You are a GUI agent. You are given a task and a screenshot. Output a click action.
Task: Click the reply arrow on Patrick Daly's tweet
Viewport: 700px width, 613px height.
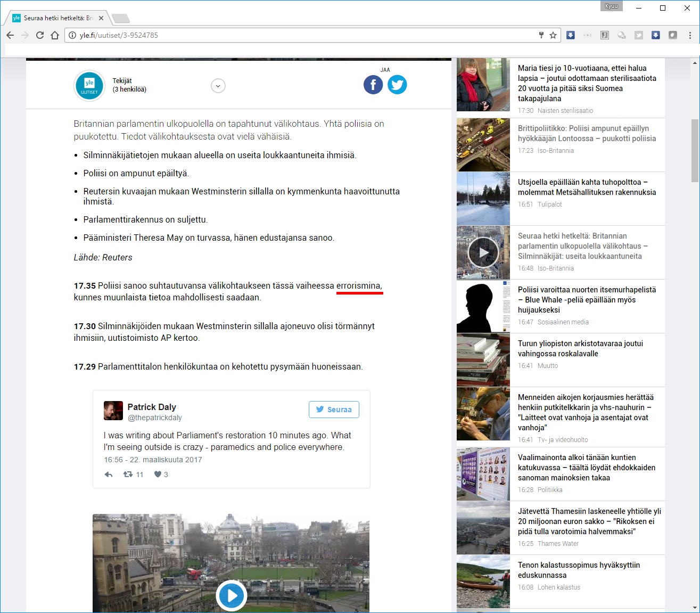coord(109,475)
